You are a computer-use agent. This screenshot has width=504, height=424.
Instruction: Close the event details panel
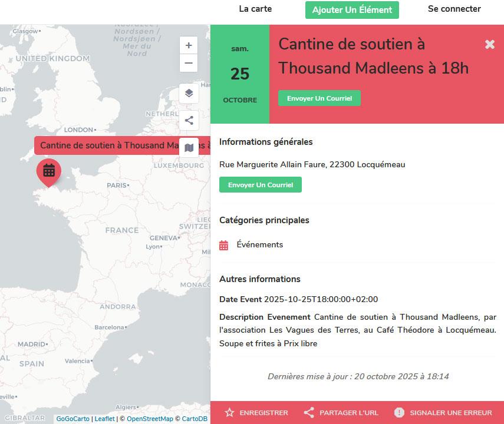(x=489, y=44)
